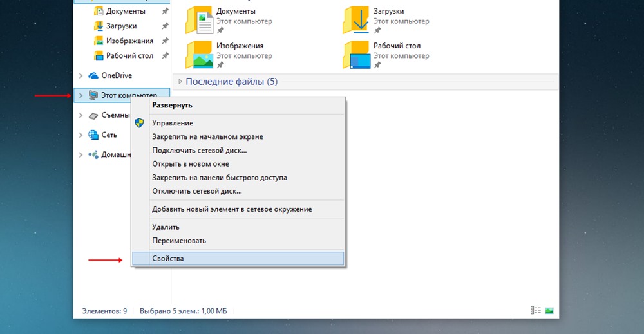Click pin icon under large Рабочий стол tile
644x334 pixels.
(377, 65)
